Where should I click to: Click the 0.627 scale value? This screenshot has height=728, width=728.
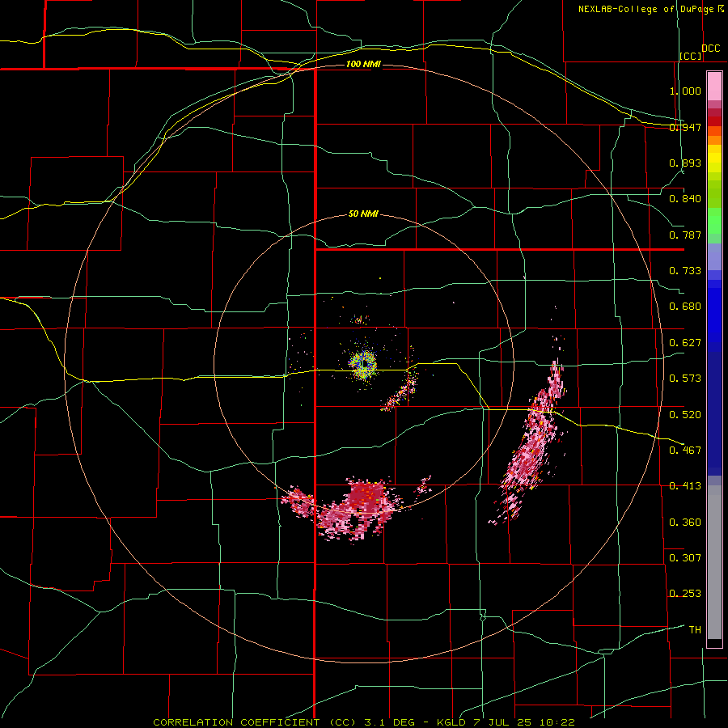[685, 343]
